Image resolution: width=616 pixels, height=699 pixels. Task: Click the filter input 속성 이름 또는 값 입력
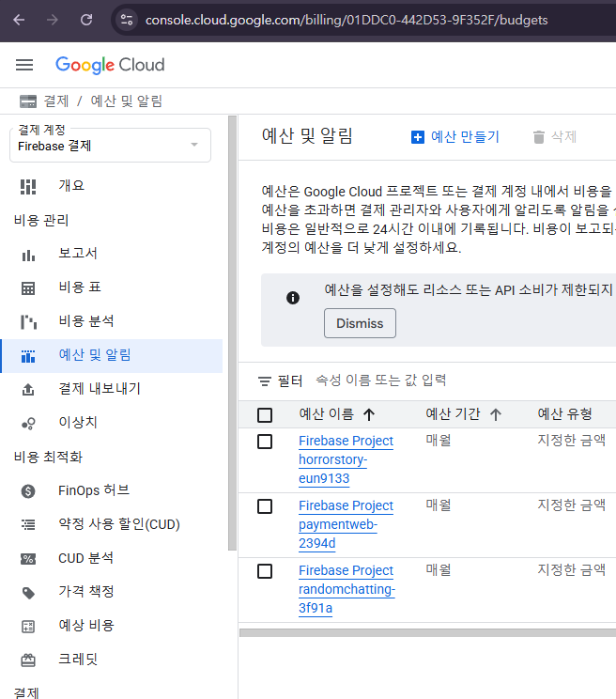(x=381, y=381)
